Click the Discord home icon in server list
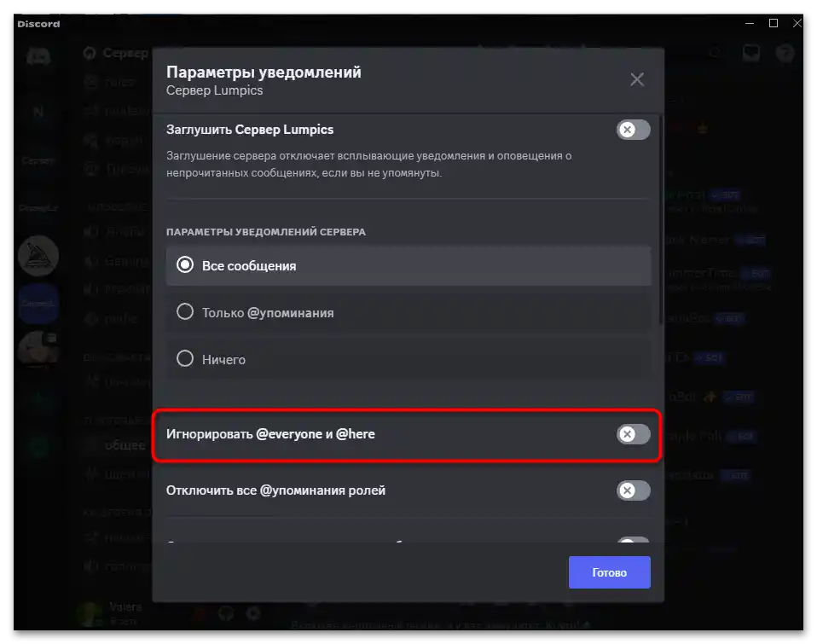 pyautogui.click(x=39, y=56)
